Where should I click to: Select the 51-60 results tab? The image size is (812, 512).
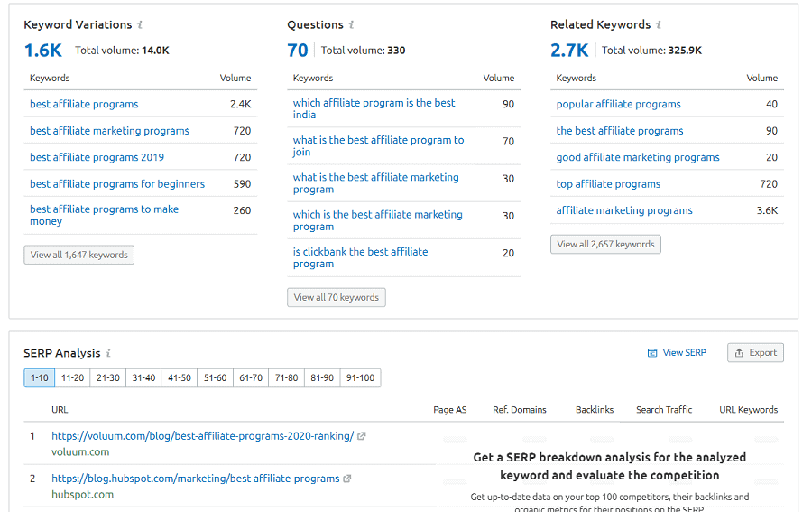(215, 377)
